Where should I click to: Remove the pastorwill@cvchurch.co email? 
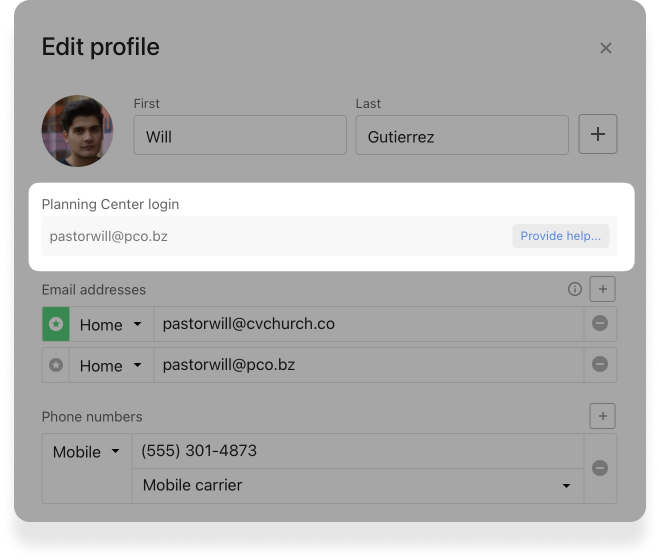click(600, 324)
